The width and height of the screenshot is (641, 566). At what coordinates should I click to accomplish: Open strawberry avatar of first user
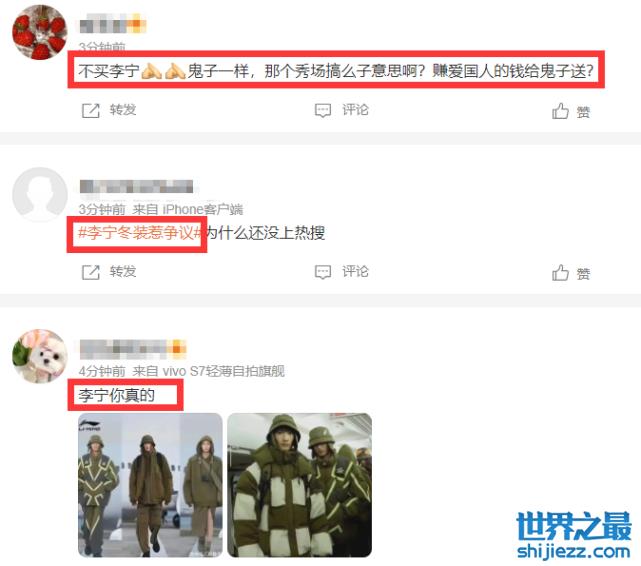tap(40, 32)
